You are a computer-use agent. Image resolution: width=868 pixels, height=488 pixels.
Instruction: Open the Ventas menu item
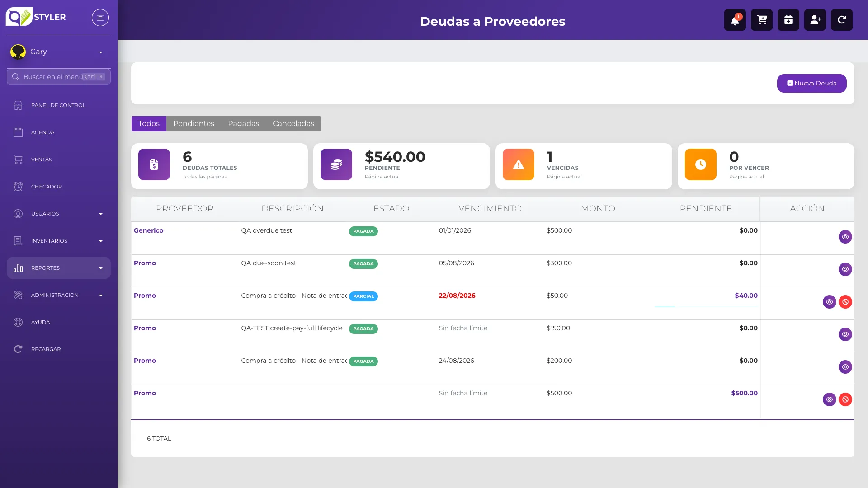(x=59, y=160)
